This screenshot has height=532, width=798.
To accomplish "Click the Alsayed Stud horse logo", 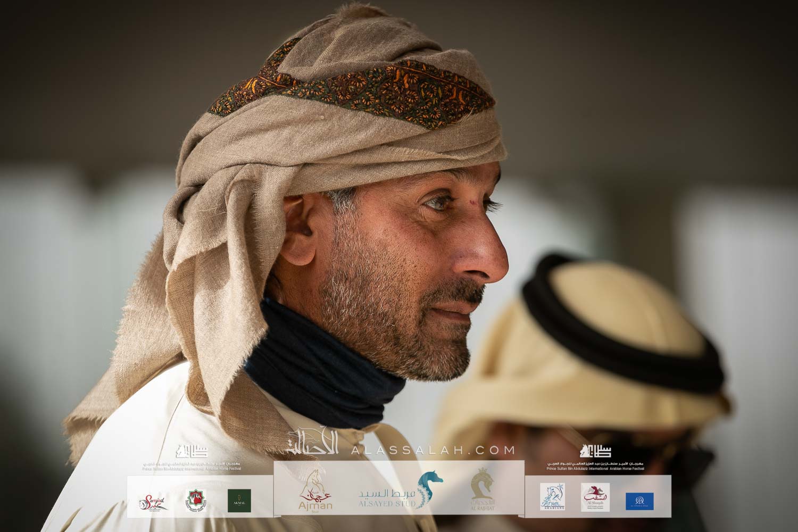I will 430,489.
